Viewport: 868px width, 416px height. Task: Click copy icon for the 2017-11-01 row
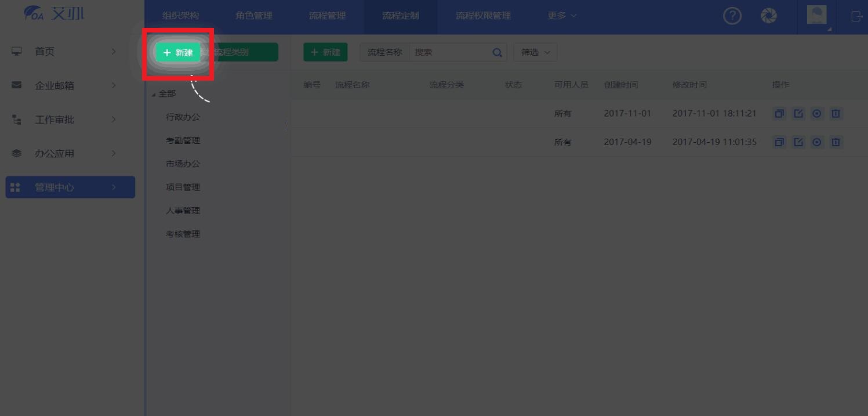click(779, 114)
